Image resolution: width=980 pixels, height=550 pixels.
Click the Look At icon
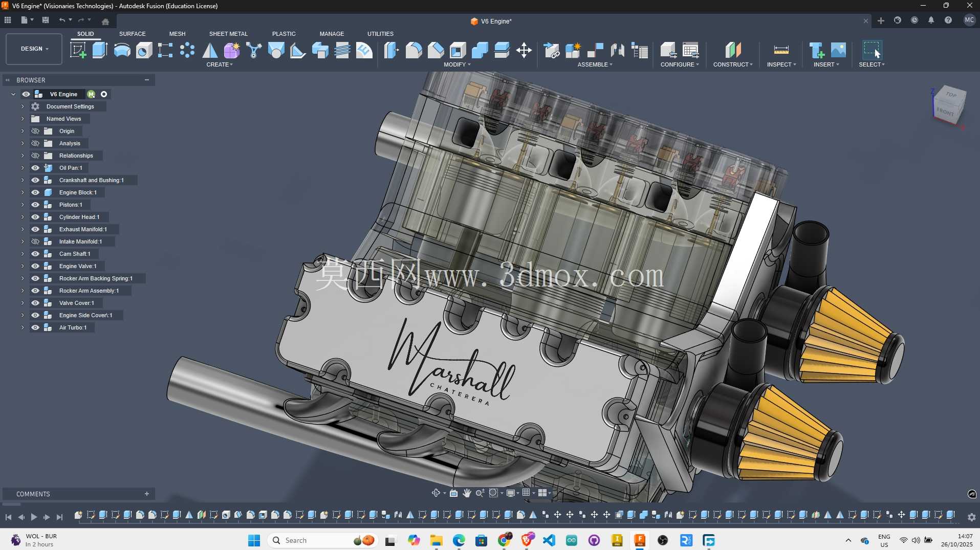point(453,493)
